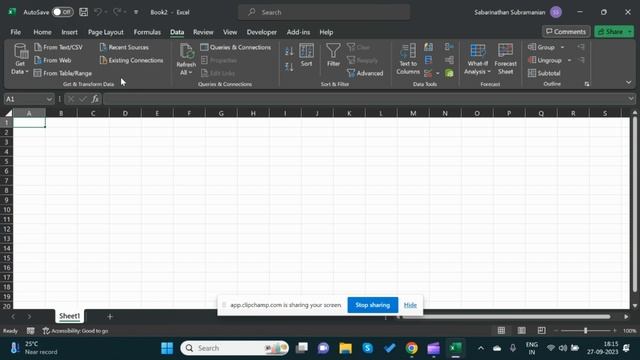Switch to the Insert tab

tap(69, 32)
